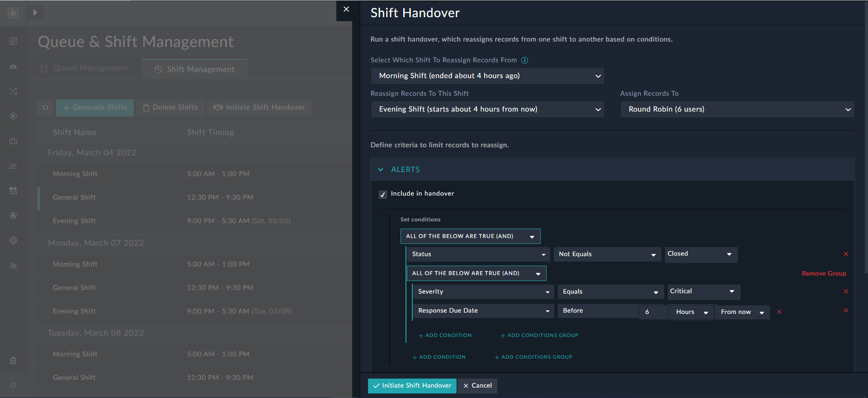This screenshot has width=868, height=398.
Task: Open the outer ALL OF THE BELOW ARE TRUE dropdown
Action: [470, 236]
